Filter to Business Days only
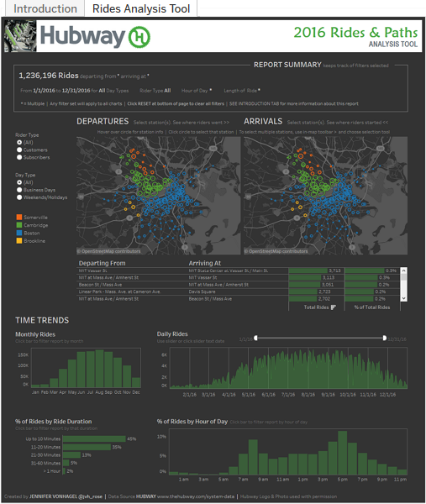426x504 pixels. pos(19,190)
